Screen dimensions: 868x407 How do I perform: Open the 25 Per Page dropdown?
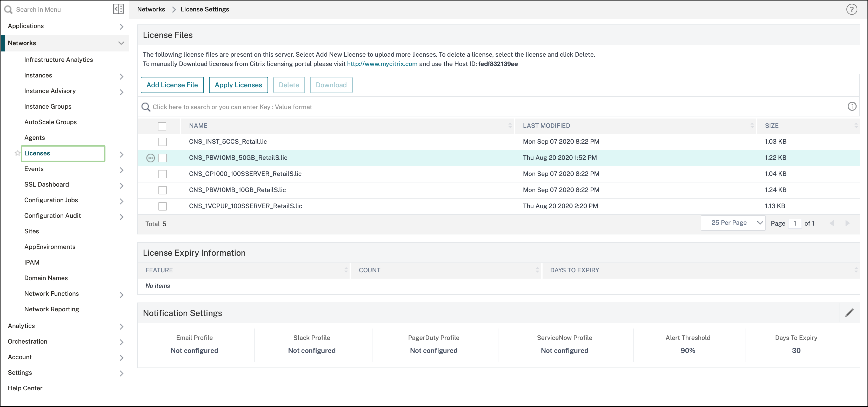[x=733, y=223]
